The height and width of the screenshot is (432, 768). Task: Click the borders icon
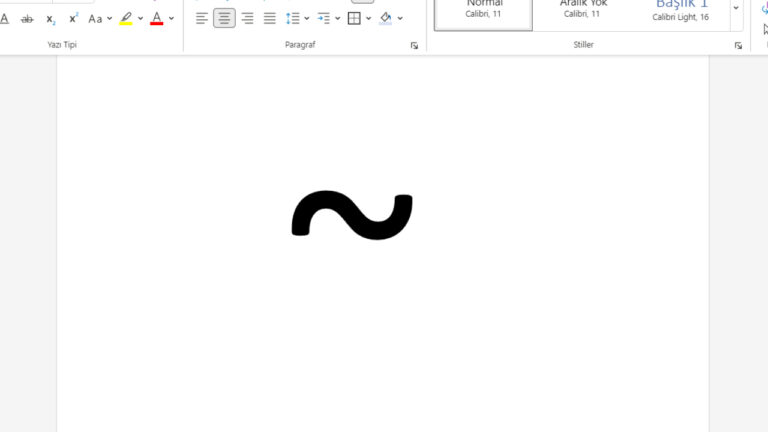click(x=354, y=18)
